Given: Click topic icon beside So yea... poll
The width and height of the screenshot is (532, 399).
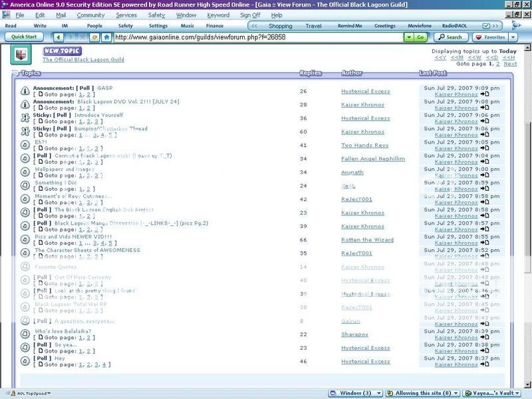Looking at the screenshot, I should click(x=25, y=348).
